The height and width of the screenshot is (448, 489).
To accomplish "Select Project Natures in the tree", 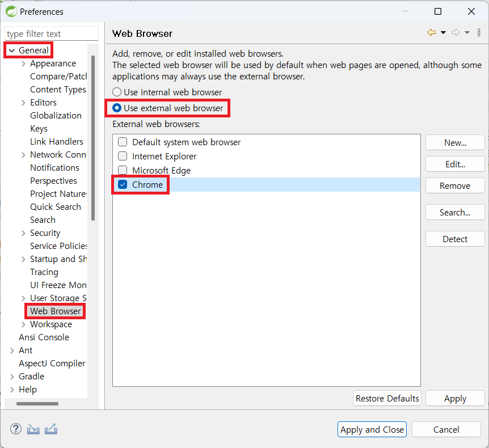I will [58, 194].
